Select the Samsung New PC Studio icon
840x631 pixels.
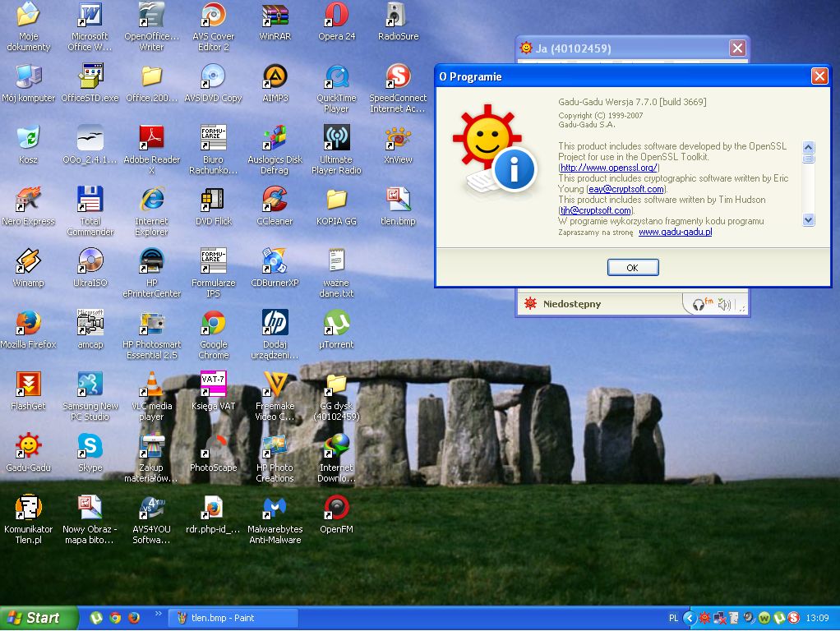(90, 396)
